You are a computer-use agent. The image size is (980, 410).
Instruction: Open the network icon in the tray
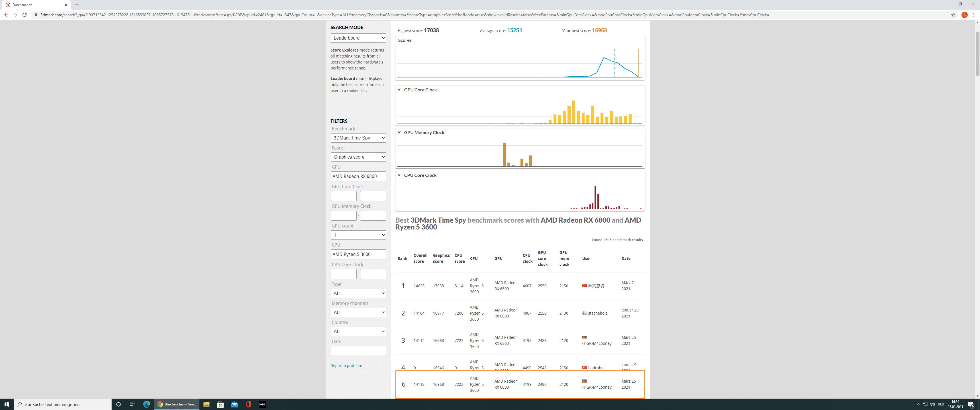point(925,404)
